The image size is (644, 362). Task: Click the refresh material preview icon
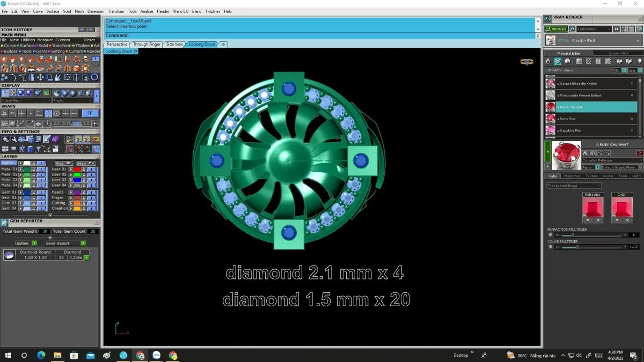(x=640, y=153)
